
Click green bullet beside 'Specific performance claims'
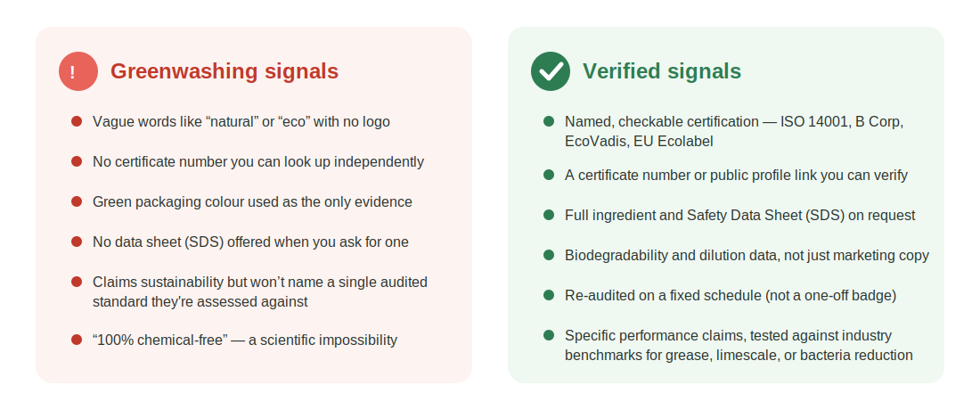549,335
